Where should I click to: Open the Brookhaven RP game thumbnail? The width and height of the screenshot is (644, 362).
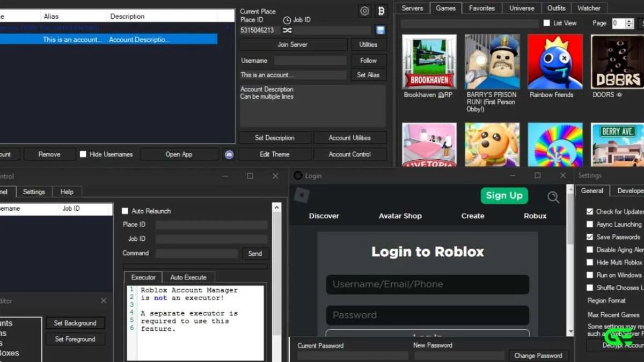[x=429, y=62]
